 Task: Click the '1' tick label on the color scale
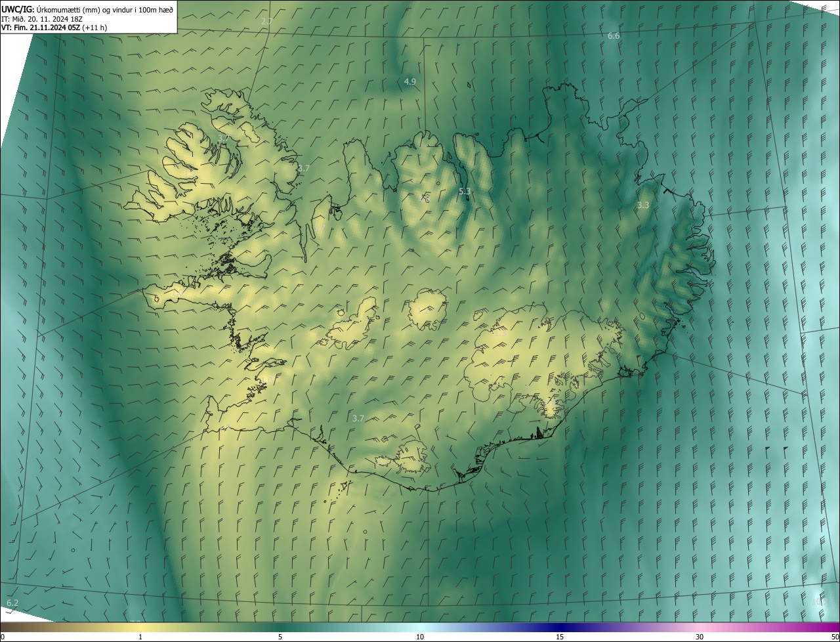coord(140,637)
